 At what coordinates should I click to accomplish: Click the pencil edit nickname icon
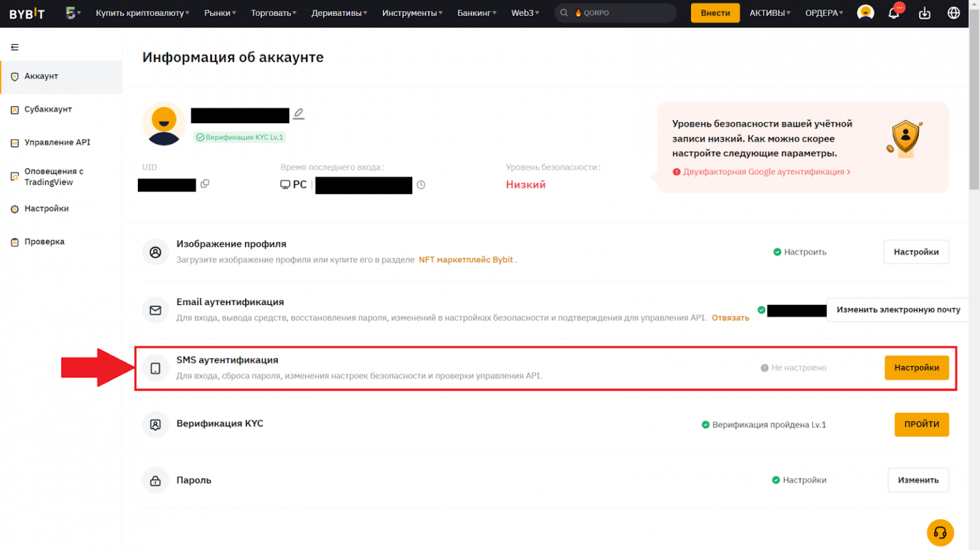coord(299,114)
